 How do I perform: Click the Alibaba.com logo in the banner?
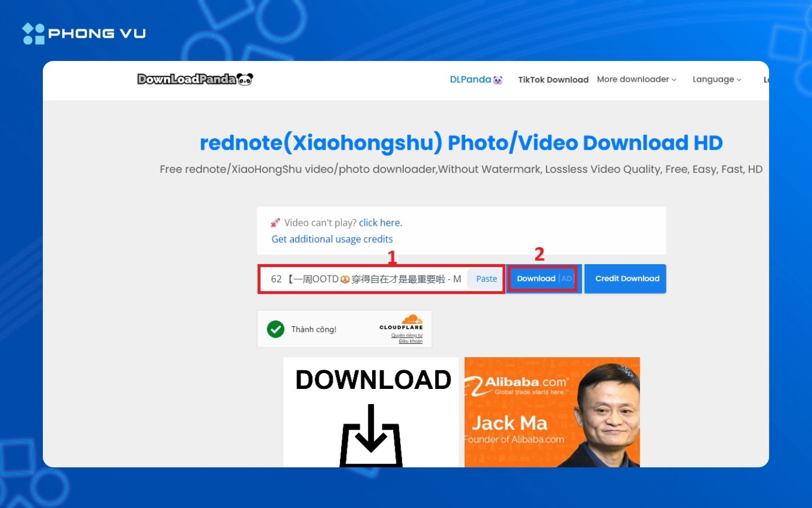[522, 382]
